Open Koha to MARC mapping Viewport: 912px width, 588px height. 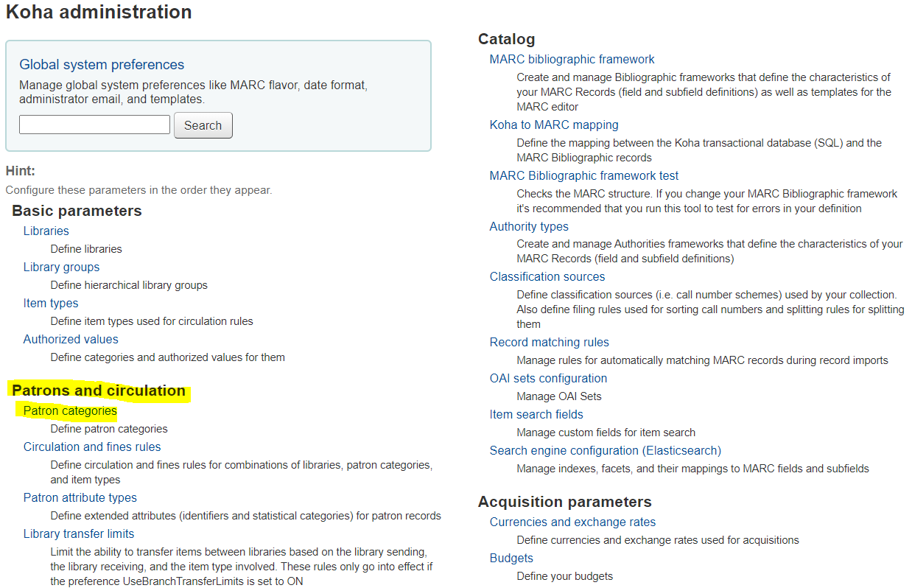(554, 125)
